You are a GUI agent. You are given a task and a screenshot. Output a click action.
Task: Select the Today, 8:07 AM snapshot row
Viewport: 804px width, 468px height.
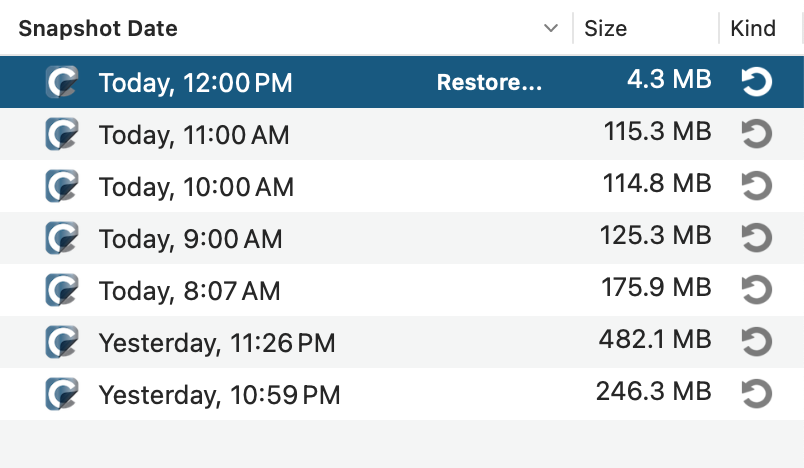pos(190,291)
